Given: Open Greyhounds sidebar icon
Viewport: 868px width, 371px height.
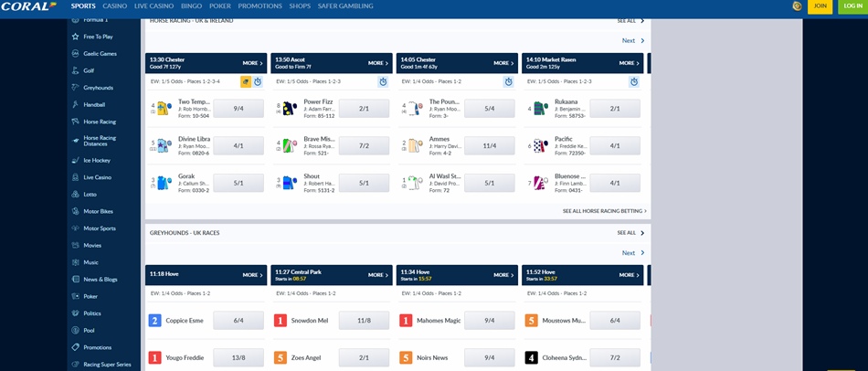Looking at the screenshot, I should tap(75, 88).
